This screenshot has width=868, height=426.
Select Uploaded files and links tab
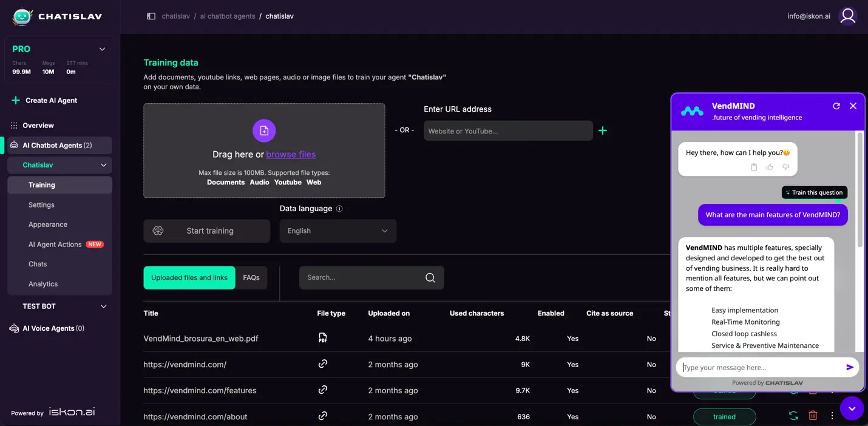coord(189,277)
